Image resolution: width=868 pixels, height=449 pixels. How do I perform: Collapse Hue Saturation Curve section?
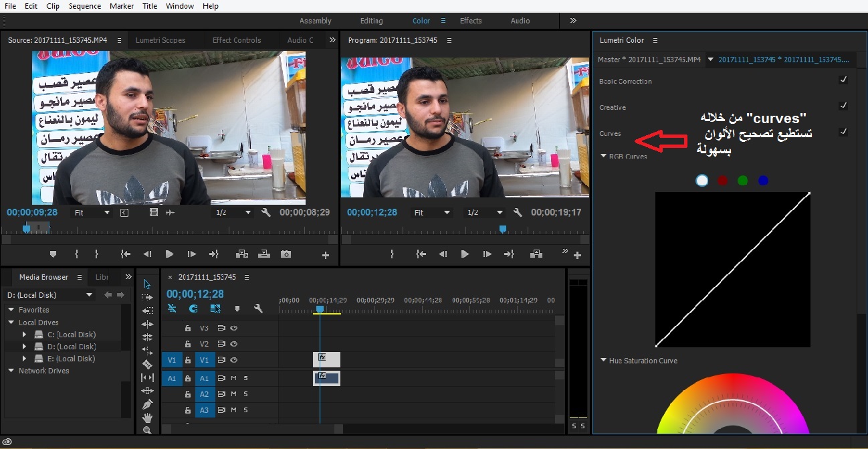pyautogui.click(x=603, y=361)
